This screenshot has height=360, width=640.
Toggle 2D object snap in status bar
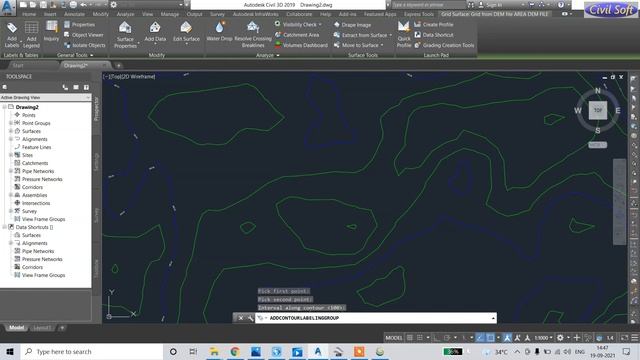click(x=490, y=338)
